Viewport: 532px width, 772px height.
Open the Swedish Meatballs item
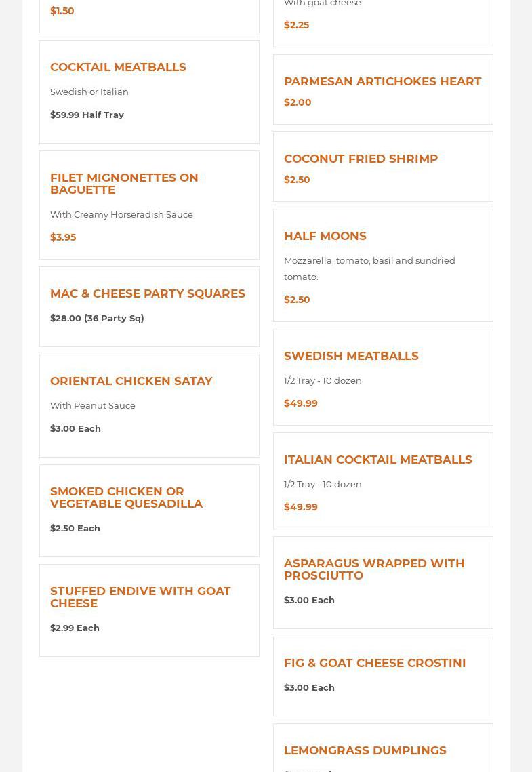pos(351,356)
